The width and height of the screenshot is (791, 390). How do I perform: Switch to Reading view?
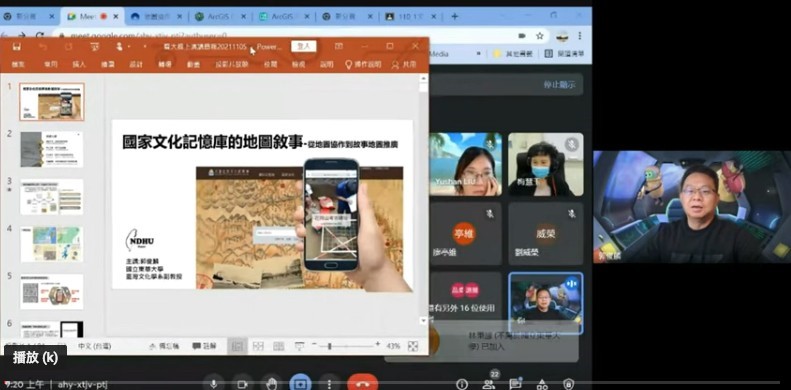[279, 346]
